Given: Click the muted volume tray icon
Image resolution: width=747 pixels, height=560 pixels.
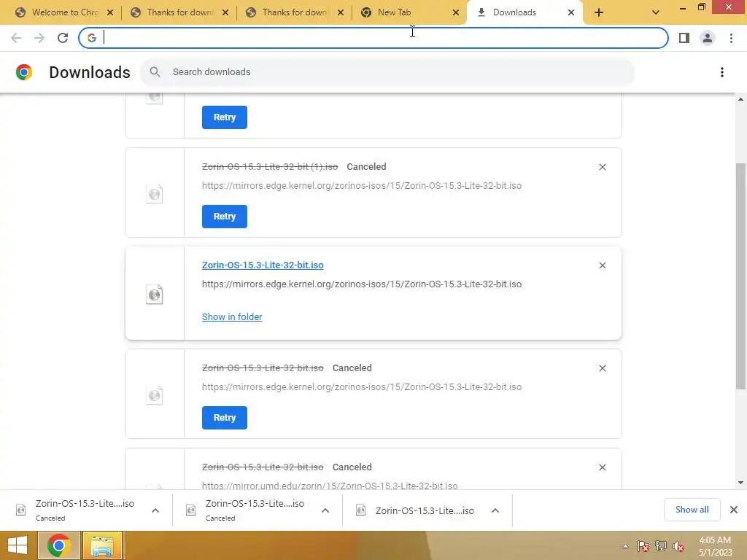Looking at the screenshot, I should (678, 546).
